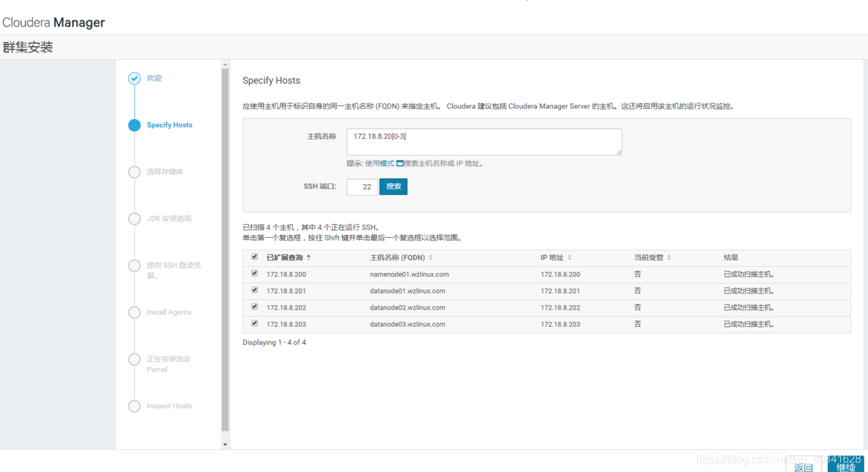Sort by 已扩展查询 column arrow
The width and height of the screenshot is (868, 472).
[309, 257]
